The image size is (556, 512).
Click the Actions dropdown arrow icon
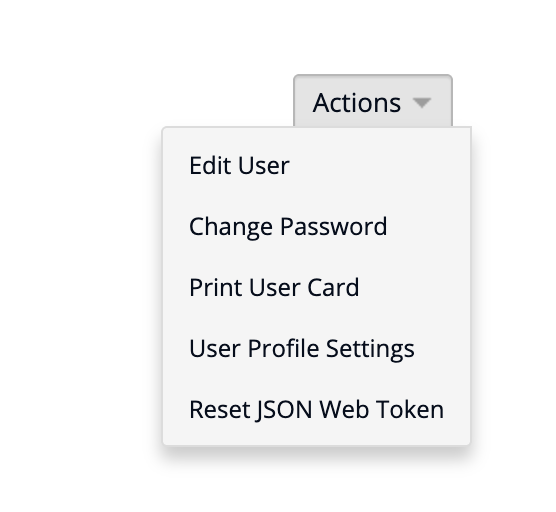click(x=422, y=103)
